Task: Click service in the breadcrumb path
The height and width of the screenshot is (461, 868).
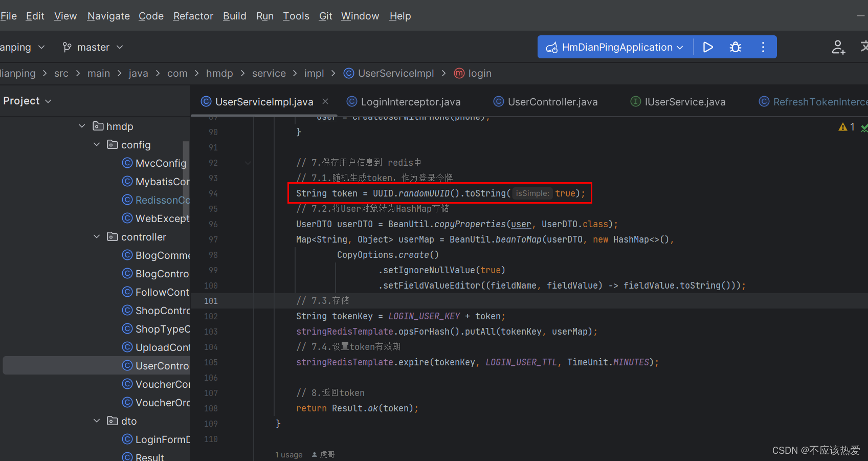Action: click(x=269, y=73)
